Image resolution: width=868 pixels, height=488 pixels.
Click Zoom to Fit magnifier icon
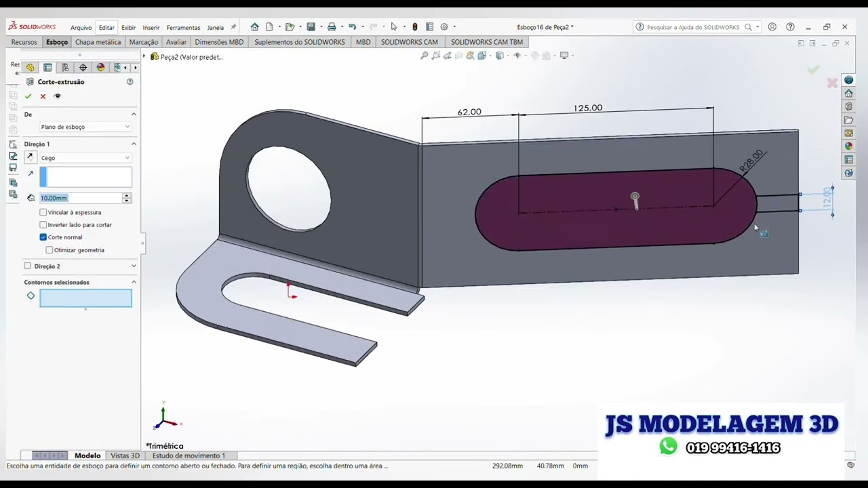[x=425, y=56]
